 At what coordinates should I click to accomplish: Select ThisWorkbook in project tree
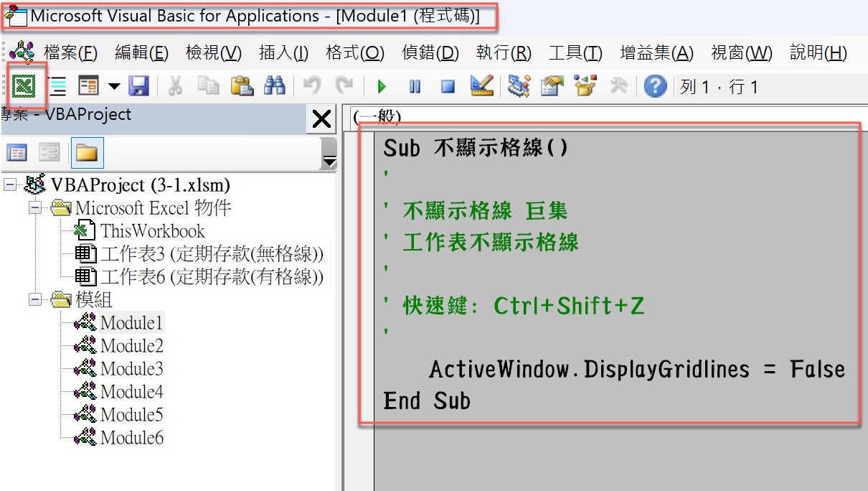pyautogui.click(x=152, y=231)
